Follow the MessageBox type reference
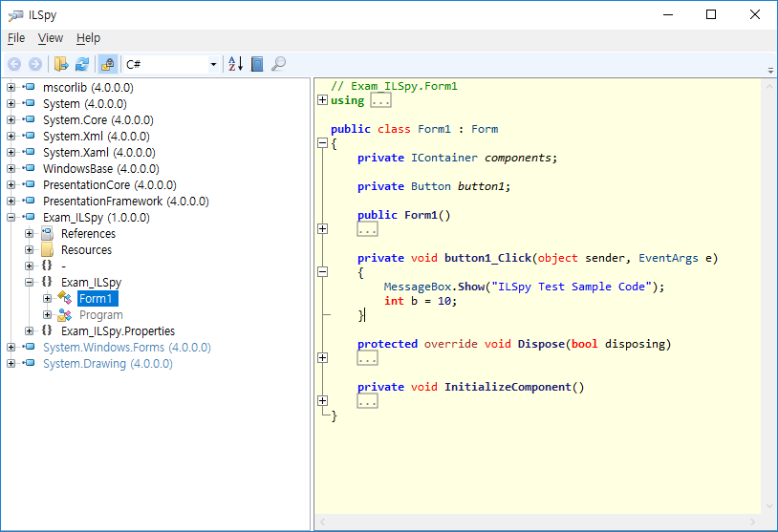The height and width of the screenshot is (532, 778). 418,287
